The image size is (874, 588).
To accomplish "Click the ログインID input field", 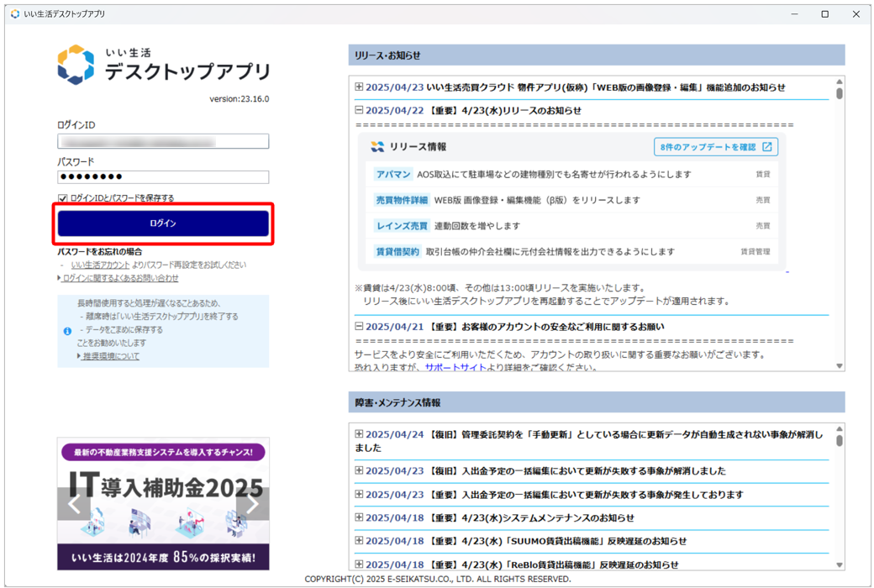I will 163,141.
